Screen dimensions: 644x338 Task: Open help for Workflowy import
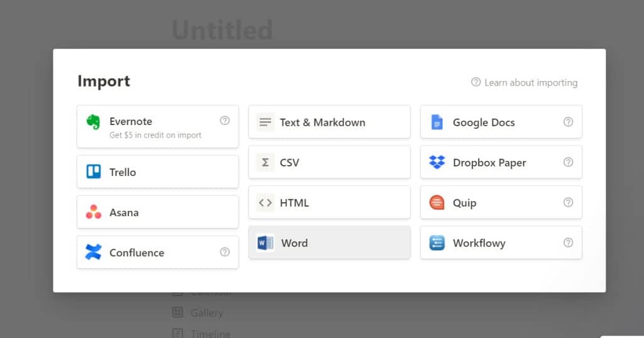(568, 242)
